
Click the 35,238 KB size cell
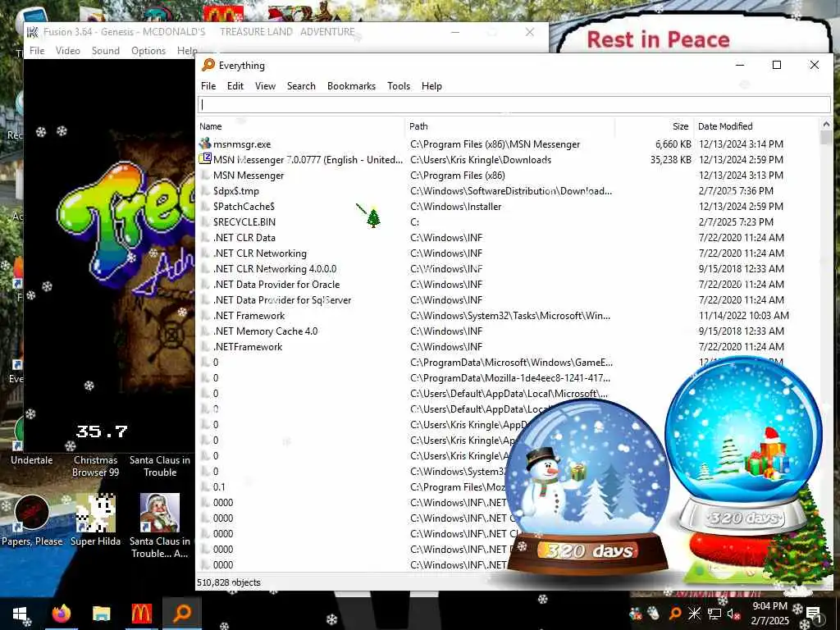[x=671, y=160]
